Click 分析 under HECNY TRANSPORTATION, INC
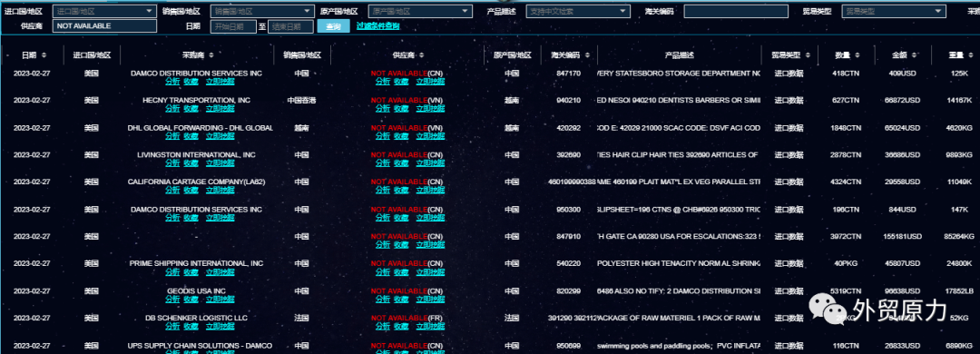The image size is (980, 354). point(172,109)
